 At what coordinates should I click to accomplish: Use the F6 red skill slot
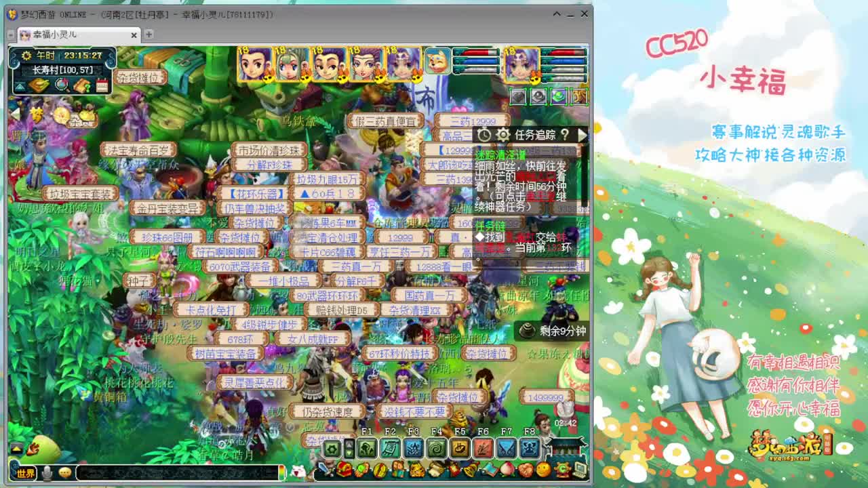(483, 448)
